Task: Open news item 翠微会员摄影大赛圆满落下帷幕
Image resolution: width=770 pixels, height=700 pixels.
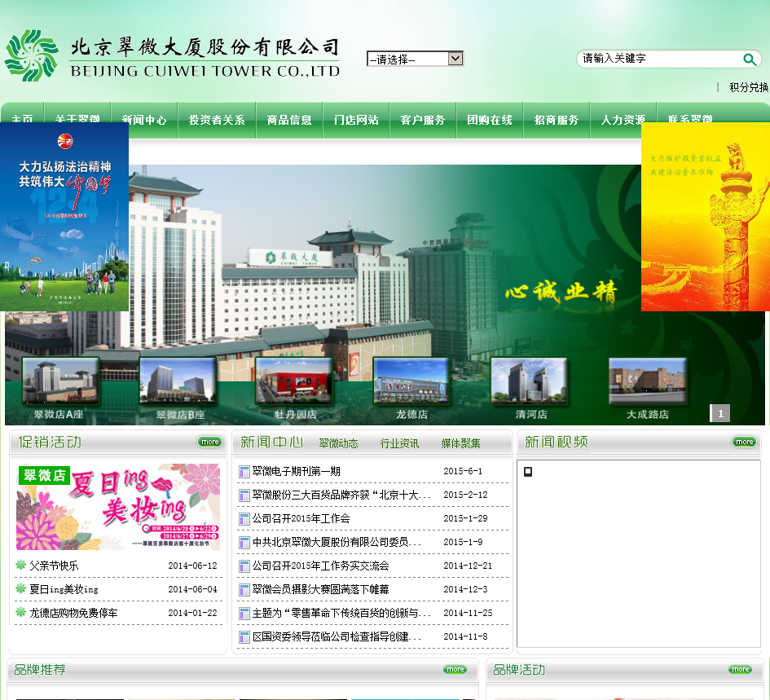Action: pos(321,589)
